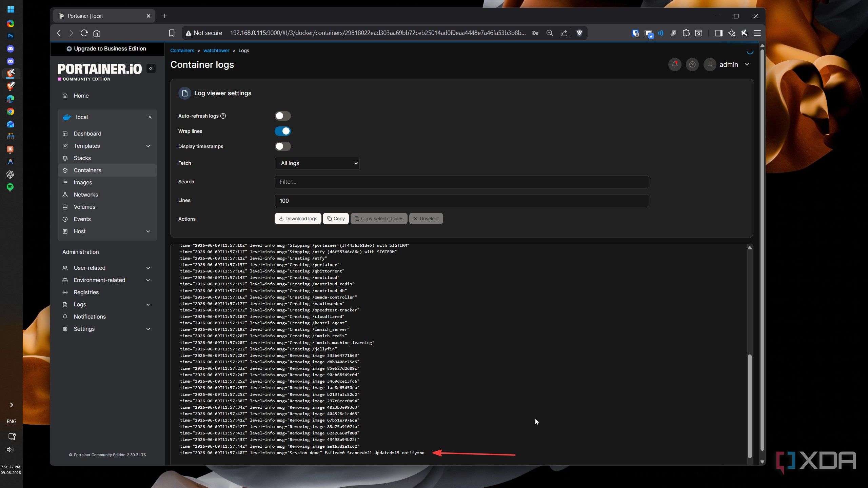Click the Download logs button
868x488 pixels.
click(298, 219)
